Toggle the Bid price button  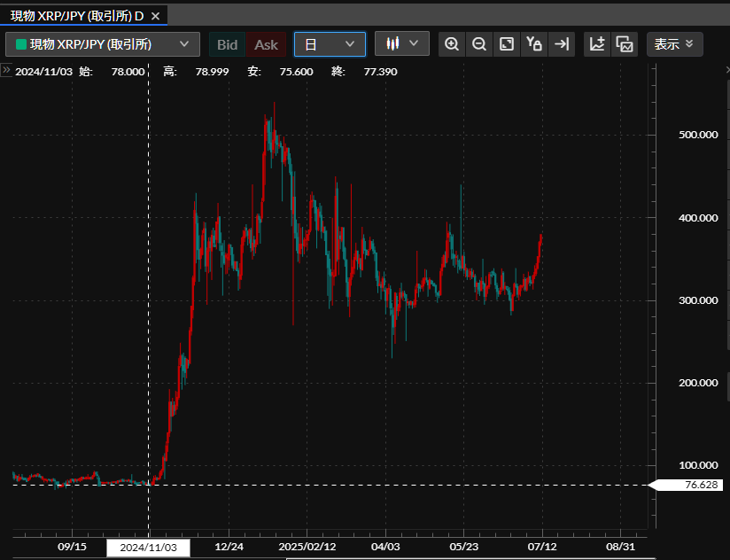click(227, 44)
